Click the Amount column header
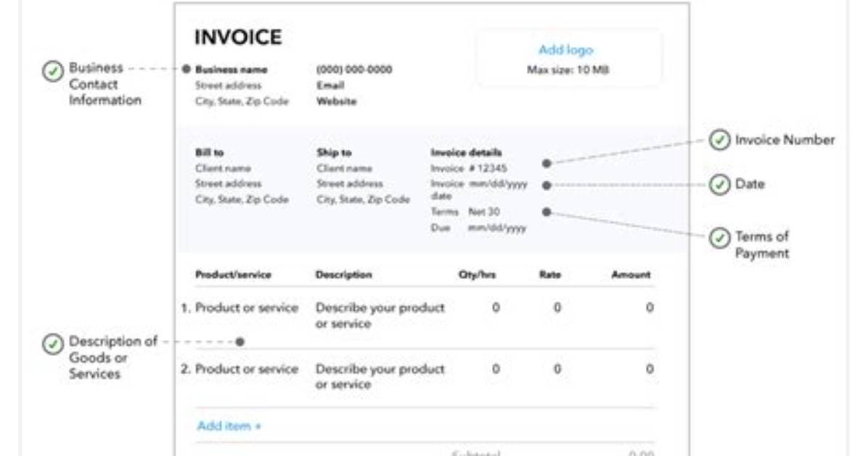The image size is (868, 456). tap(631, 274)
